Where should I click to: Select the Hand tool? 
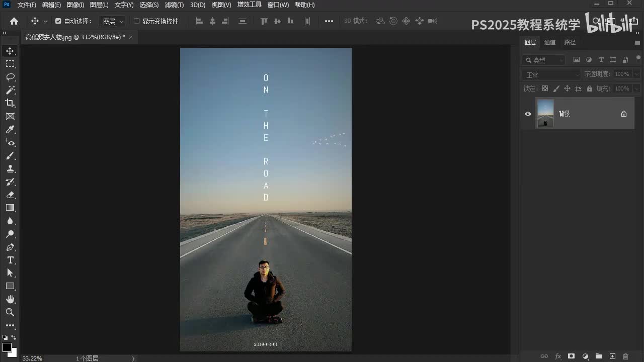coord(10,299)
